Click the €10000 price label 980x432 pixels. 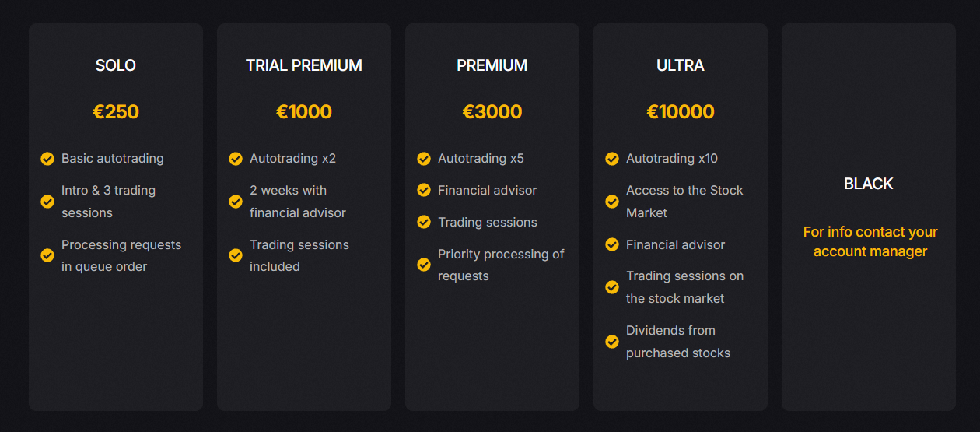681,111
